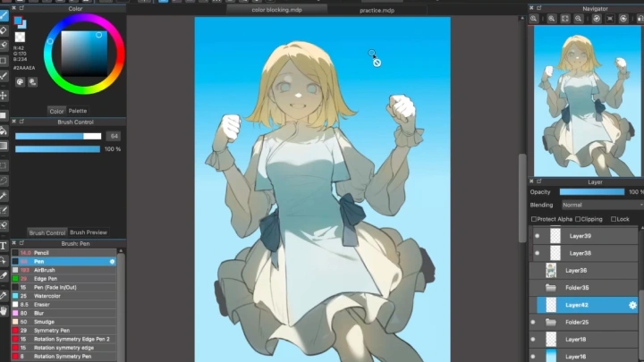
Task: Click the layer Opacity slider
Action: 591,191
